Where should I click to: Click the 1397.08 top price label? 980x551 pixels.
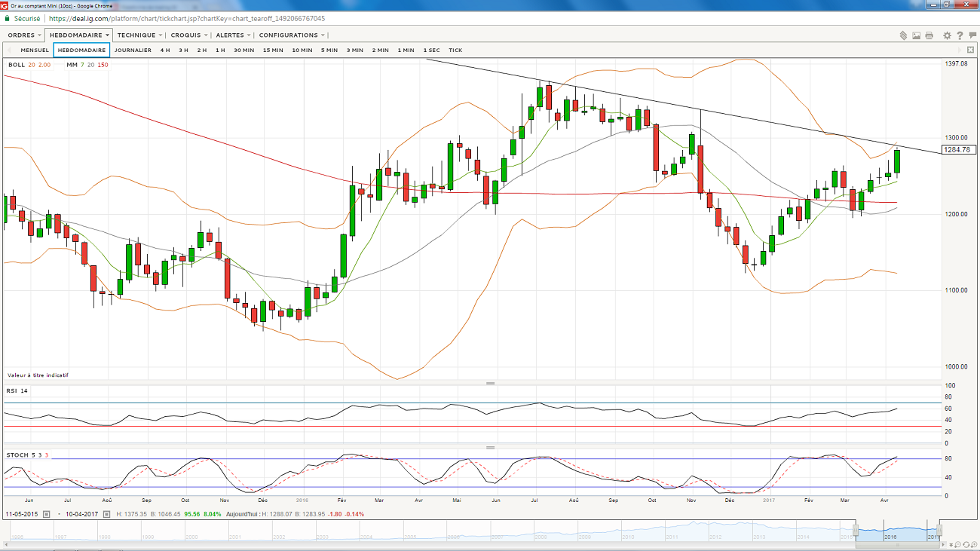point(955,64)
